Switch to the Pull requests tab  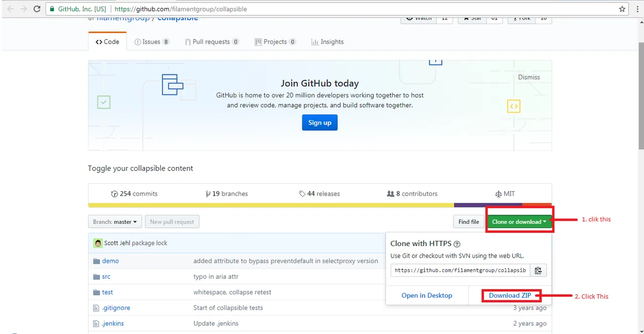pyautogui.click(x=212, y=42)
